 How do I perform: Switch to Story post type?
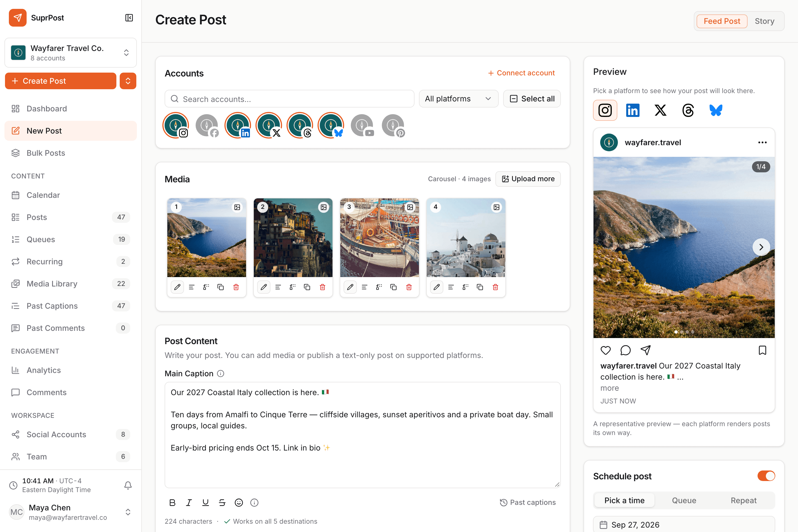coord(764,21)
